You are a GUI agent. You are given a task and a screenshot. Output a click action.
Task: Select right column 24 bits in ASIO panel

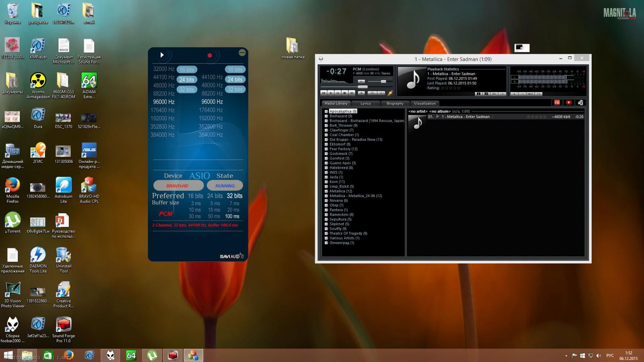(235, 79)
